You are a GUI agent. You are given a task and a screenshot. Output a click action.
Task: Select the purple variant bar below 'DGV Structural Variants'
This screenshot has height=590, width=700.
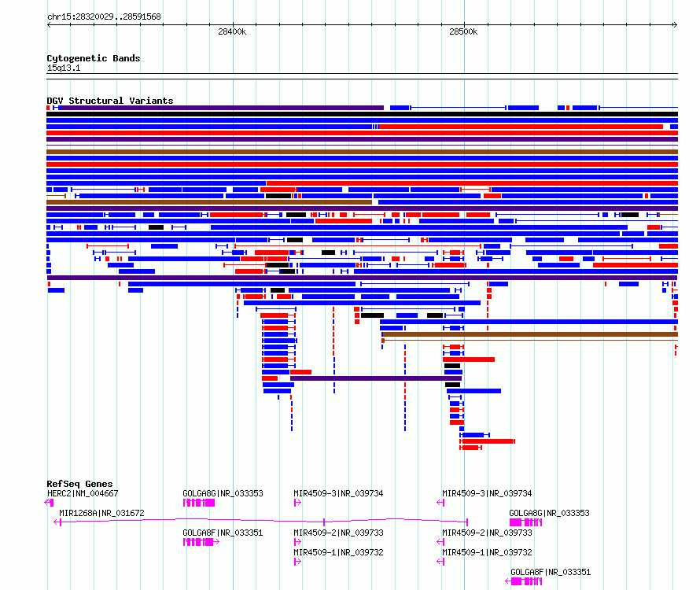221,108
